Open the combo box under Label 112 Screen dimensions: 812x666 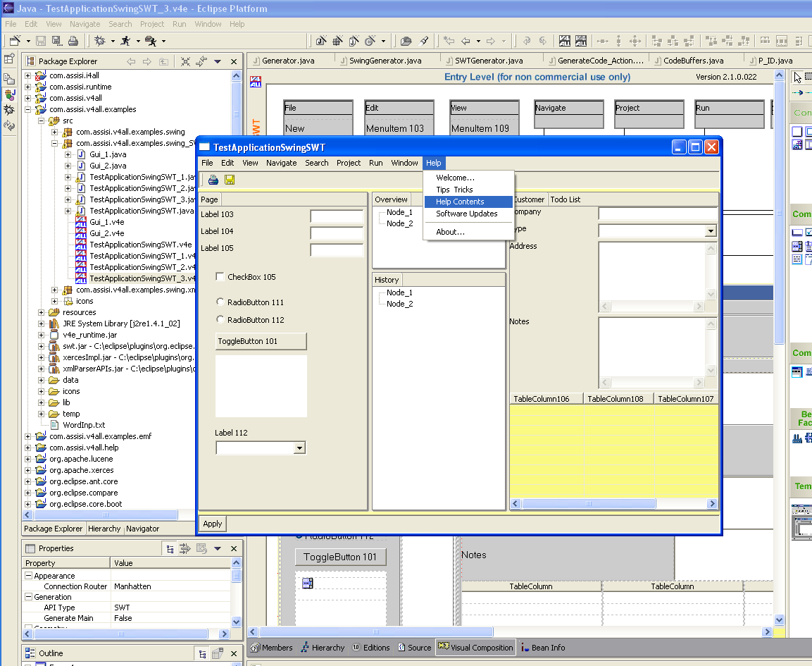click(299, 448)
